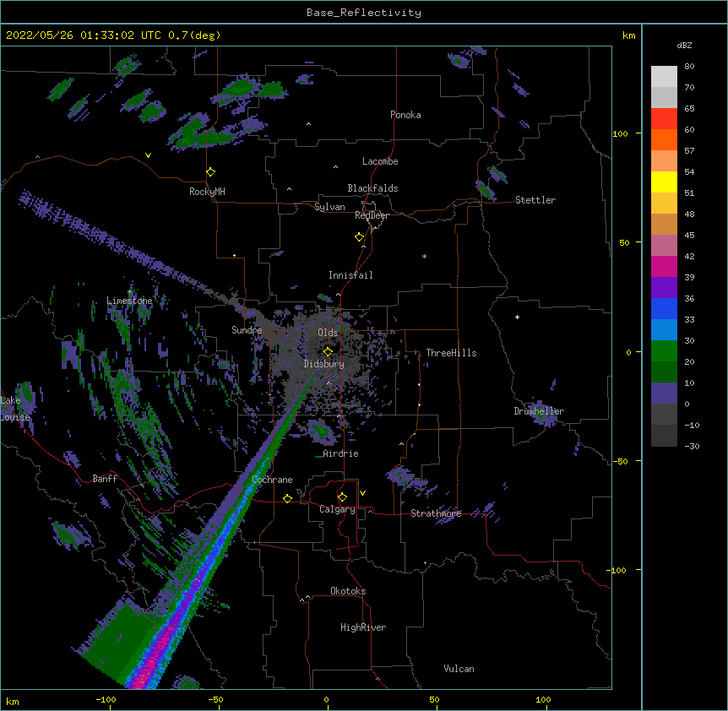Select the yellow 54-51 dBZ legend swatch
The width and height of the screenshot is (728, 711).
coord(664,182)
